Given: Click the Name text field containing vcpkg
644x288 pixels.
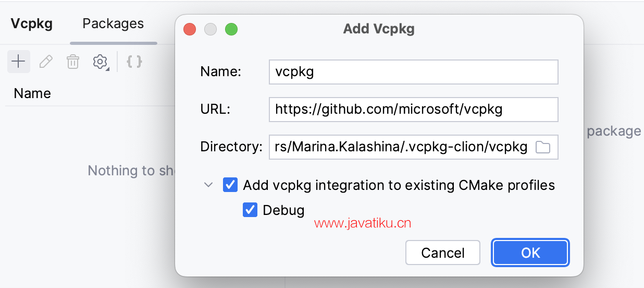Looking at the screenshot, I should pyautogui.click(x=414, y=72).
